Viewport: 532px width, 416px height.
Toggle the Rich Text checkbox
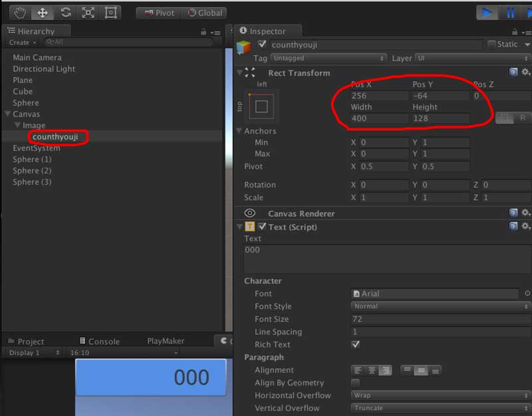pos(355,344)
